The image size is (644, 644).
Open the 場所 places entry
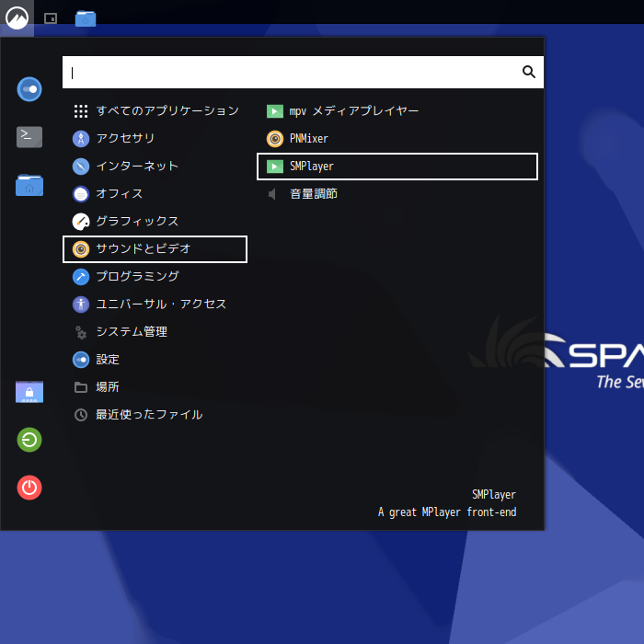[155, 387]
